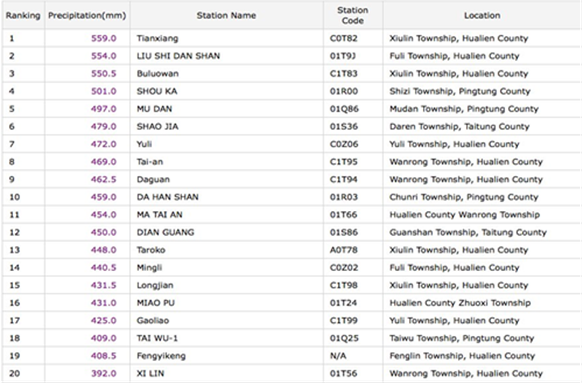This screenshot has width=583, height=384.
Task: Click station code 01T56
Action: [344, 374]
